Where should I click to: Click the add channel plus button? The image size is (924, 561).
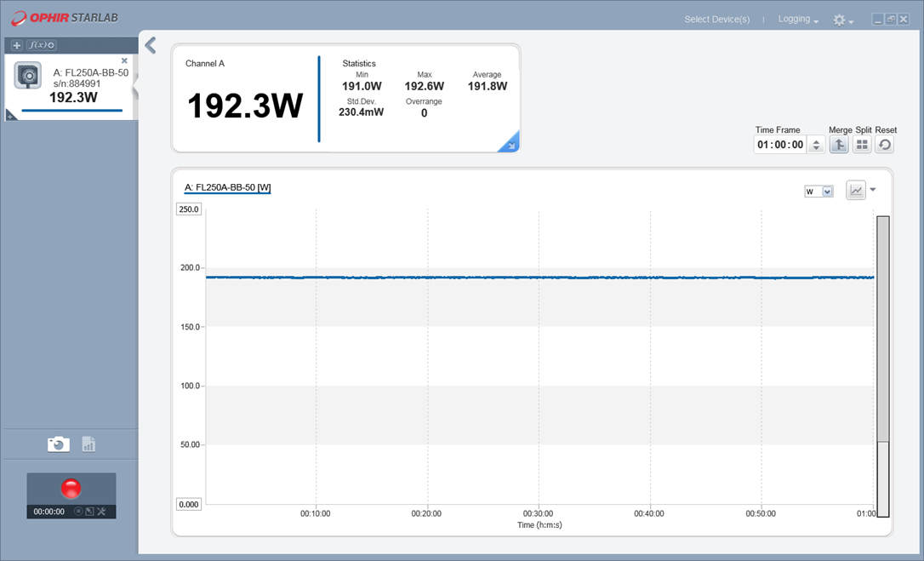click(x=17, y=45)
